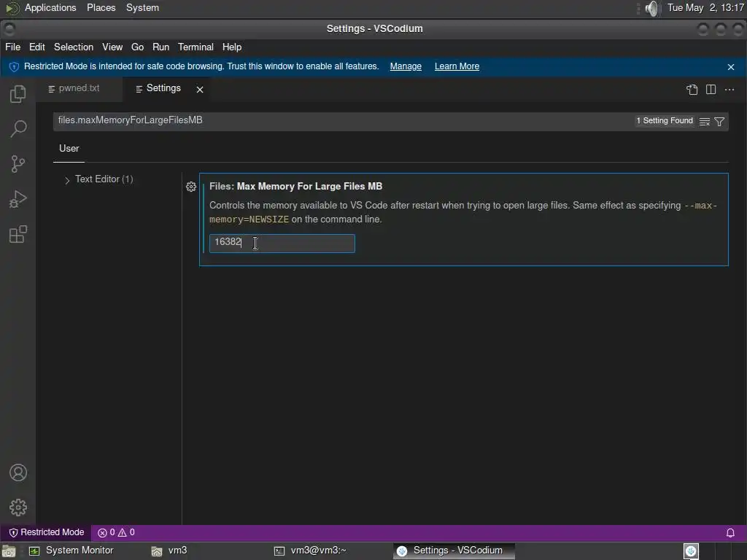
Task: Click the date and time clock
Action: (705, 8)
